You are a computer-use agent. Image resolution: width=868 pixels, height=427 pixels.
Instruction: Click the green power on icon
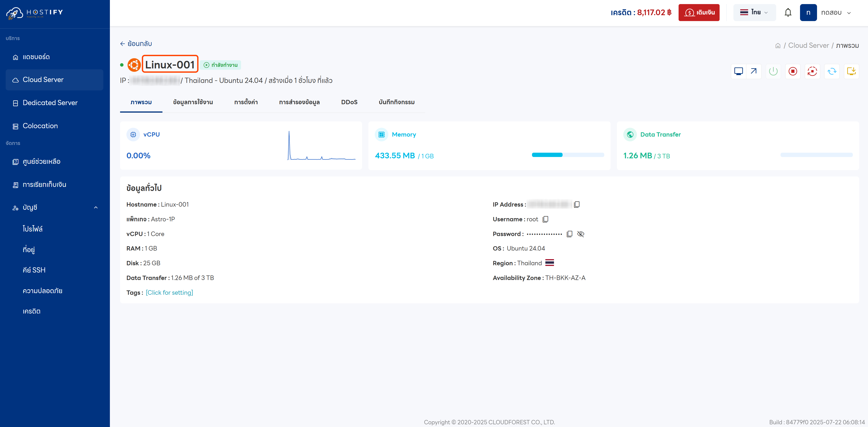point(773,71)
